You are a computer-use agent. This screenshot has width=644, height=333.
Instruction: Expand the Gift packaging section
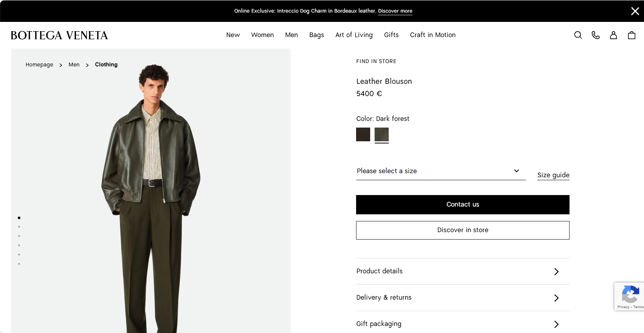pos(462,324)
